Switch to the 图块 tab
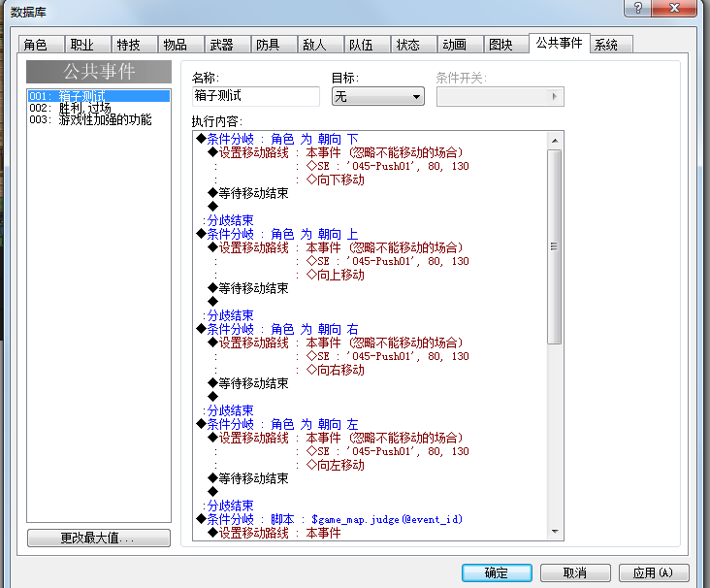The height and width of the screenshot is (588, 710). (506, 45)
